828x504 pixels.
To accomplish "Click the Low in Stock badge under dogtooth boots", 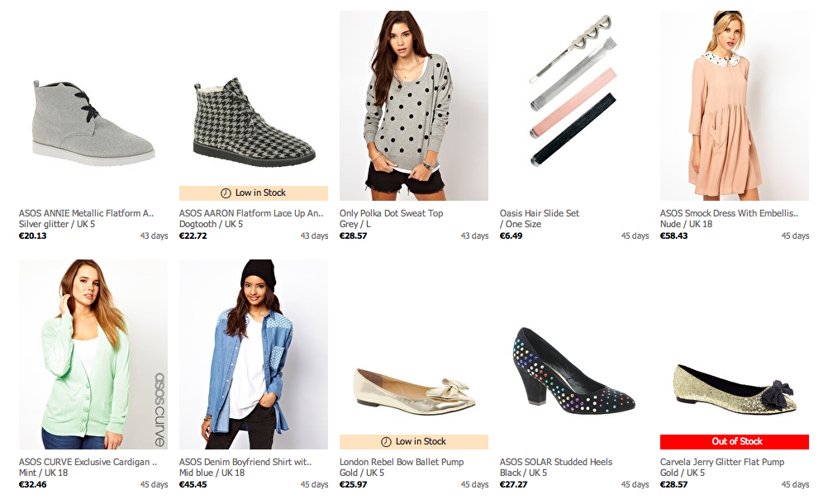I will pos(254,193).
